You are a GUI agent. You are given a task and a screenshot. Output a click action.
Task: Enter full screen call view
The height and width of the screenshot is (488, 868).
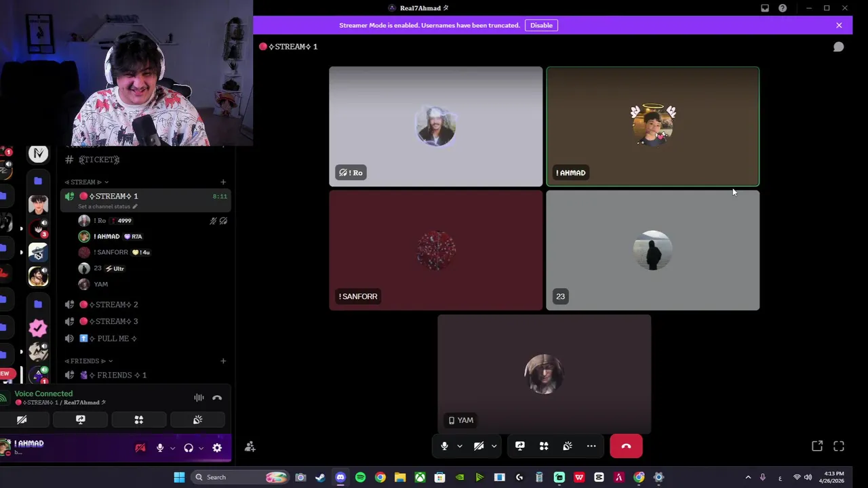point(839,446)
